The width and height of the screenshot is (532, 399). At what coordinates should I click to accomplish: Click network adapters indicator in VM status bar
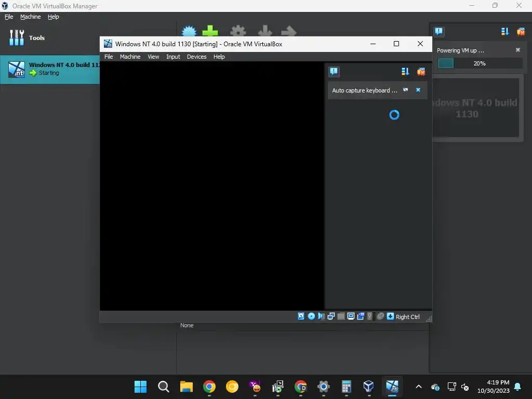(x=331, y=316)
